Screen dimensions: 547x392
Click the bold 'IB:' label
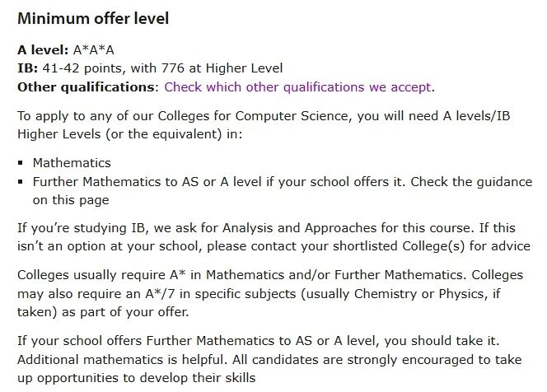point(28,68)
